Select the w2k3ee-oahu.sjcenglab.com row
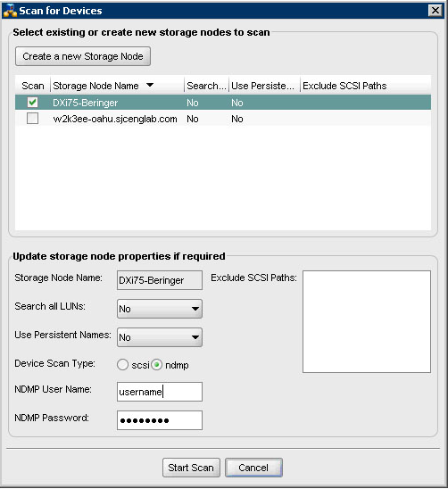Viewport: 448px width, 489px height. click(x=223, y=119)
